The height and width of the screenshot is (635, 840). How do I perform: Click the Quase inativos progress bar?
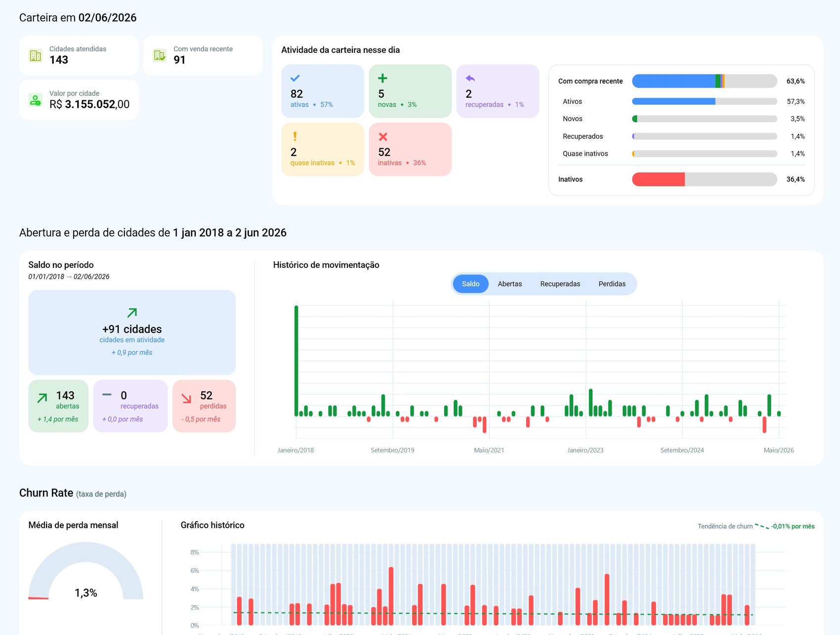coord(705,154)
